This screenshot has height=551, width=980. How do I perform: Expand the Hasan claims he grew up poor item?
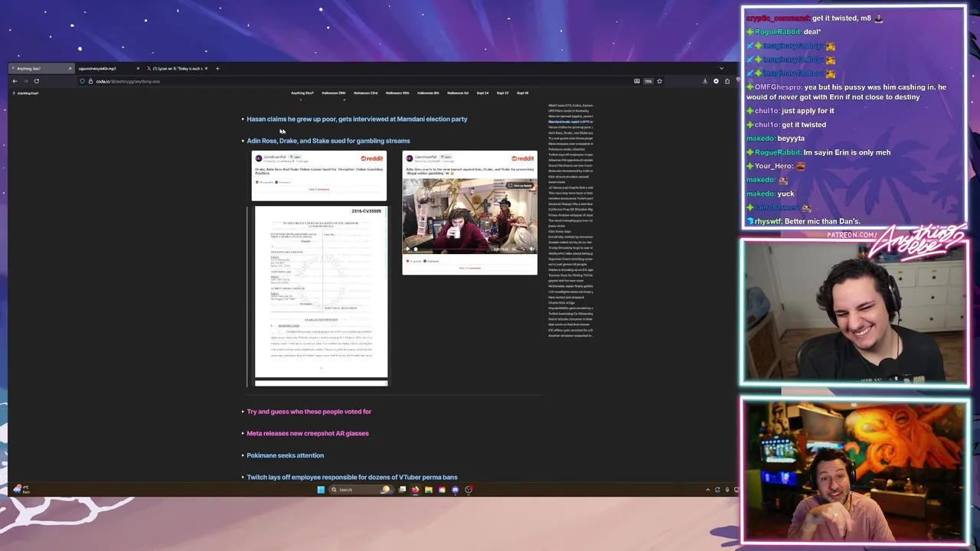[x=243, y=119]
